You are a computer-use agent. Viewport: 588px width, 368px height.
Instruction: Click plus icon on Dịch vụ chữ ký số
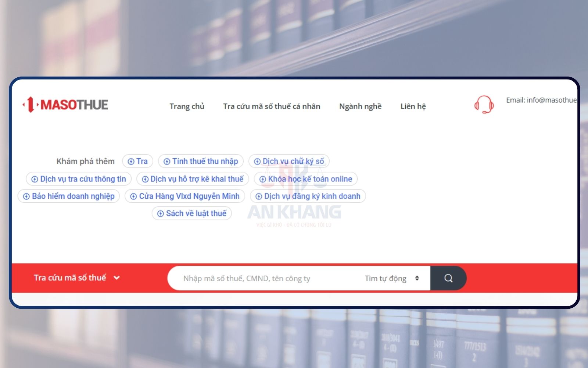257,162
